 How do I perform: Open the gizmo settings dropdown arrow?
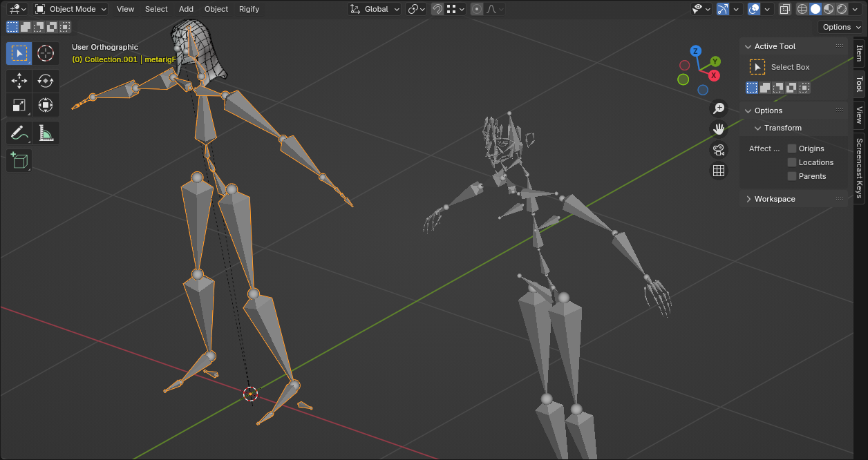[737, 9]
